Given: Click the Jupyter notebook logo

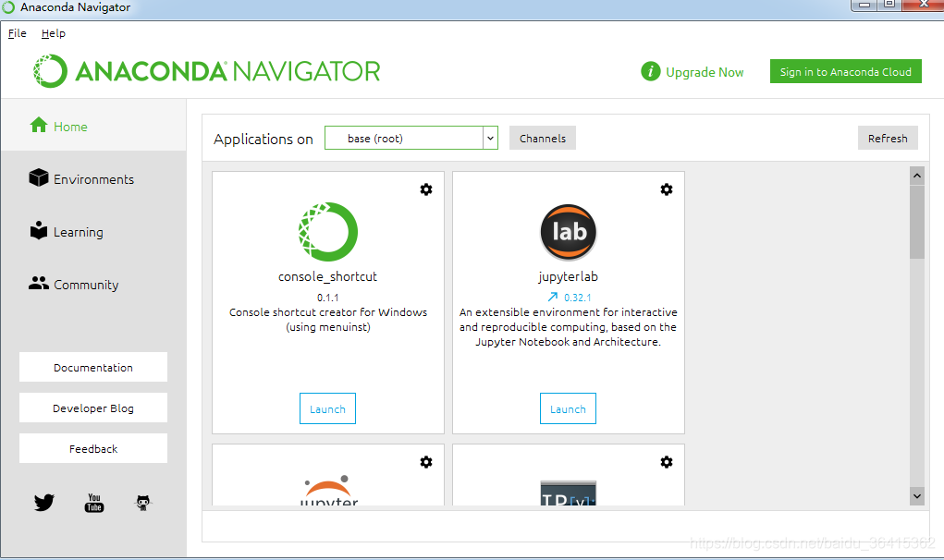Looking at the screenshot, I should [328, 490].
